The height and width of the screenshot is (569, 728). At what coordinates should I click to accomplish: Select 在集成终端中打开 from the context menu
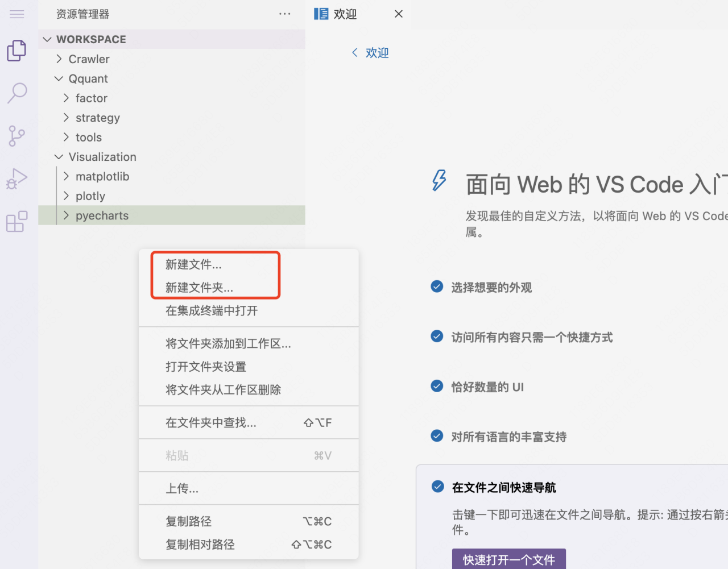211,310
